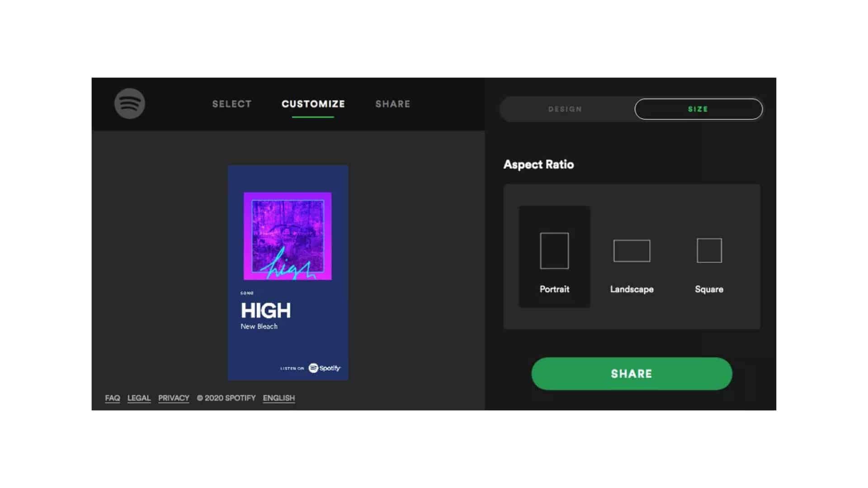Go to the Select step tab
This screenshot has height=488, width=868.
point(232,104)
